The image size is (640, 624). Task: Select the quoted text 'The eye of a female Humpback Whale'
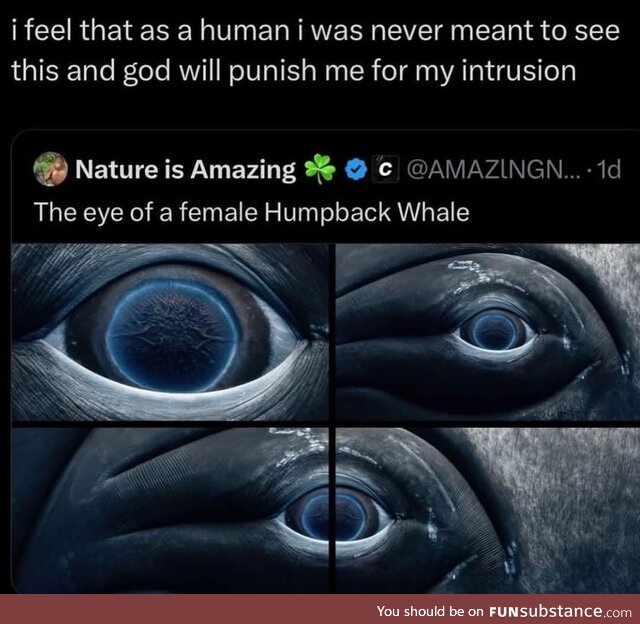251,213
